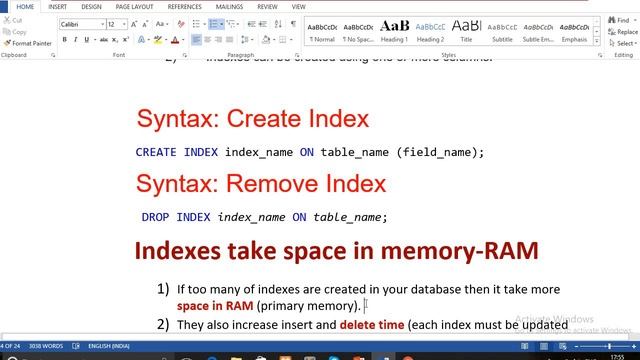Viewport: 640px width, 360px height.
Task: Change line and paragraph spacing
Action: (x=245, y=40)
